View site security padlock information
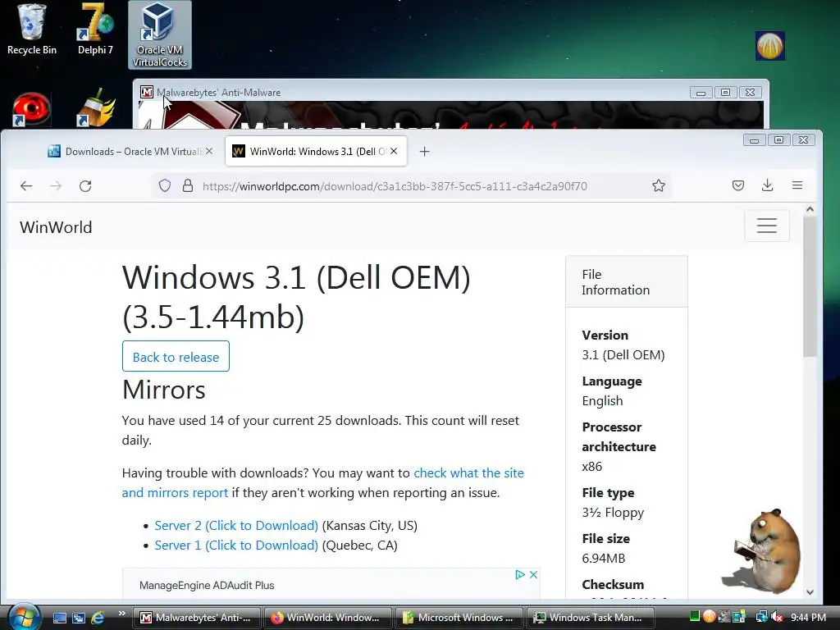This screenshot has height=630, width=840. pos(188,186)
